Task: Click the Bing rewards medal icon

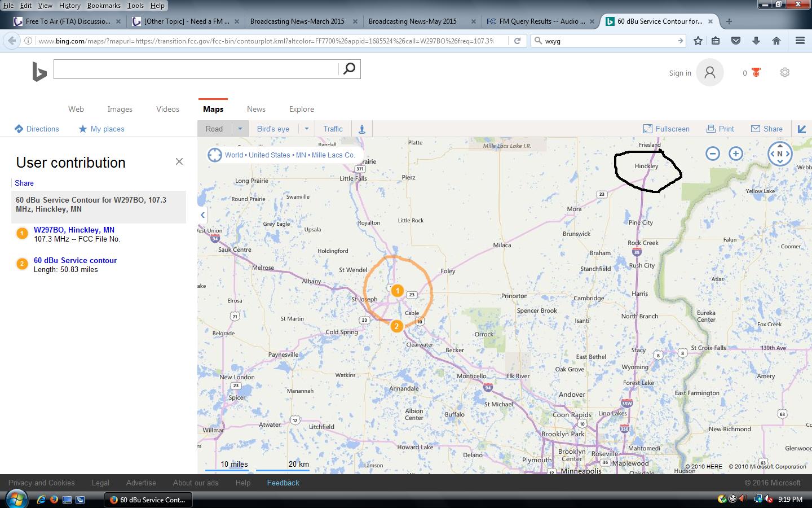Action: tap(756, 72)
